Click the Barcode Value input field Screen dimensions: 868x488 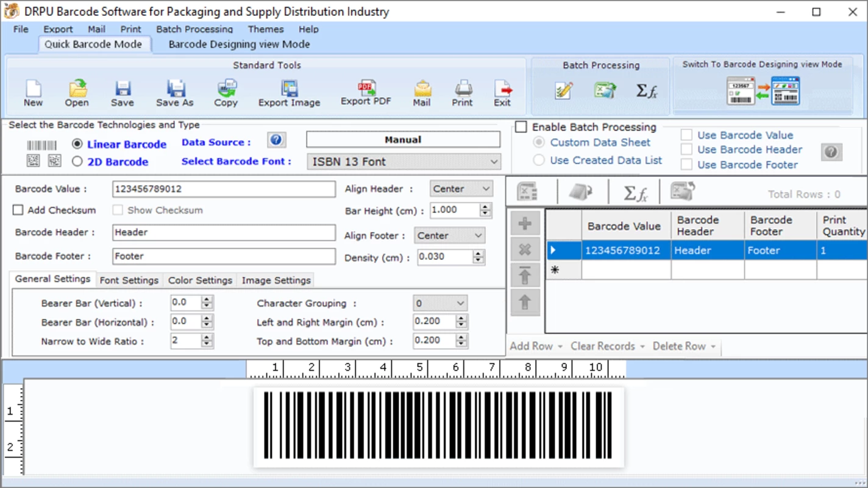click(224, 189)
